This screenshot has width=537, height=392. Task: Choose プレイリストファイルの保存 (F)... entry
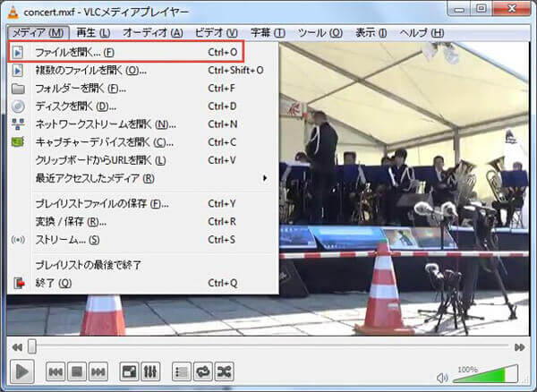point(143,204)
